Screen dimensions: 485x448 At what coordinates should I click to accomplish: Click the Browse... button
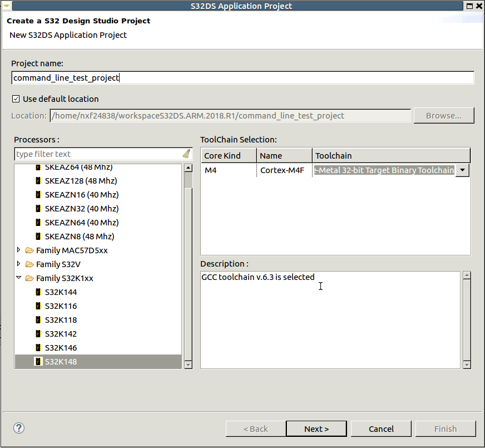point(444,116)
